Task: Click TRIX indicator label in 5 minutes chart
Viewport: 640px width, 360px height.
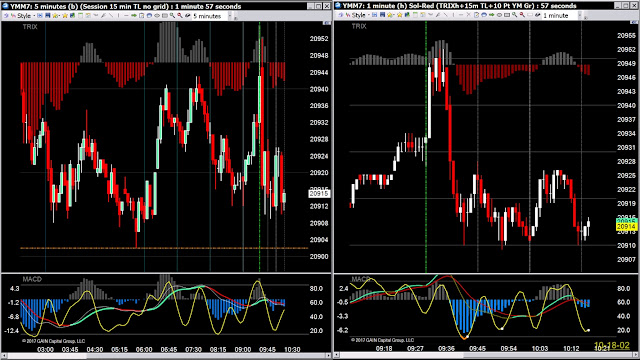Action: [30, 27]
